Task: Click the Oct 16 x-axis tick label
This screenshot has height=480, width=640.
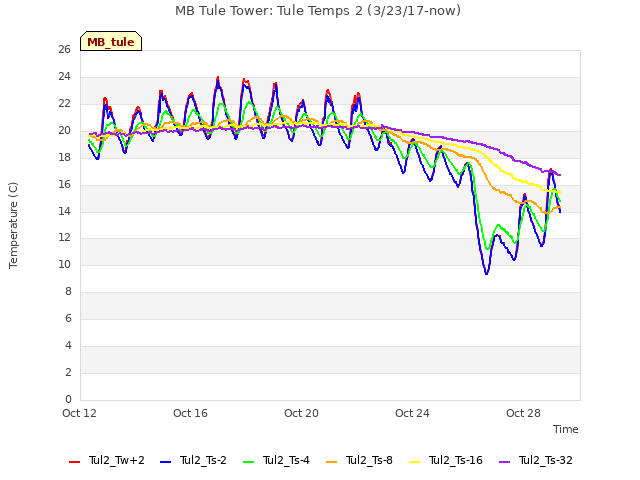Action: 190,413
